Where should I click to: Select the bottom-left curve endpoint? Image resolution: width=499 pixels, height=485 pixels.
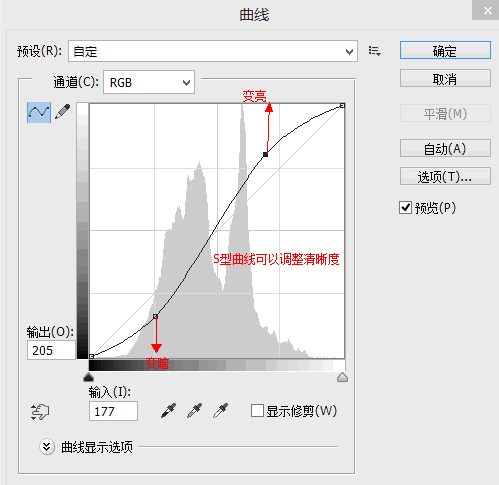click(92, 357)
